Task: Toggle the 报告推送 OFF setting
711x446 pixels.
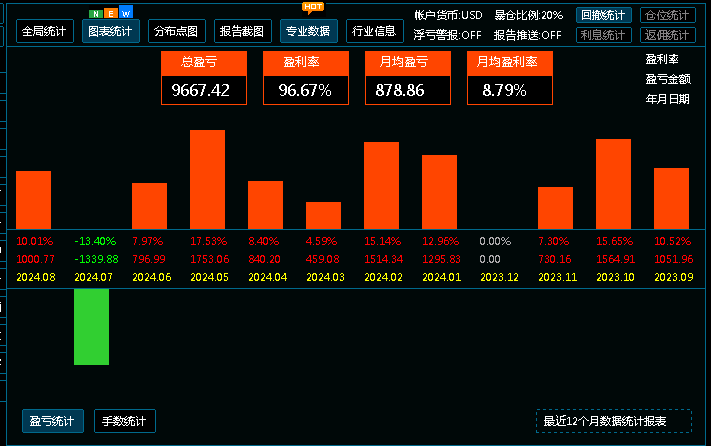Action: (x=528, y=35)
